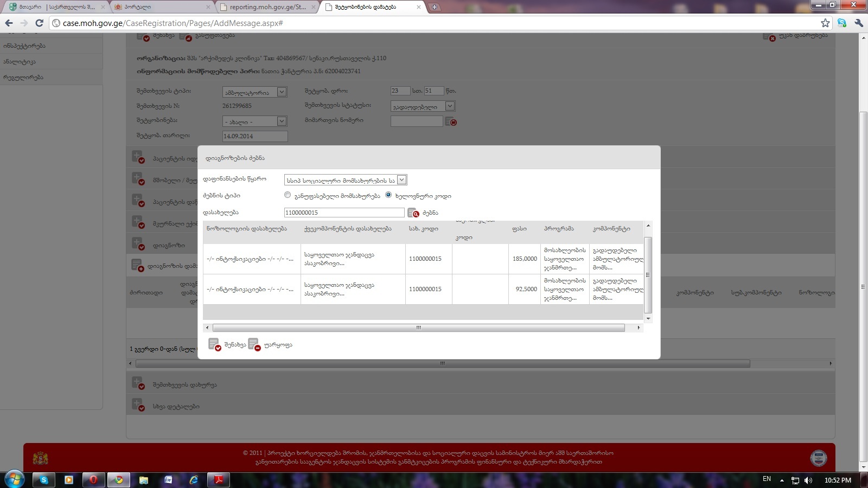Select the განუფასებელი მომსახურება radio button

pyautogui.click(x=288, y=195)
